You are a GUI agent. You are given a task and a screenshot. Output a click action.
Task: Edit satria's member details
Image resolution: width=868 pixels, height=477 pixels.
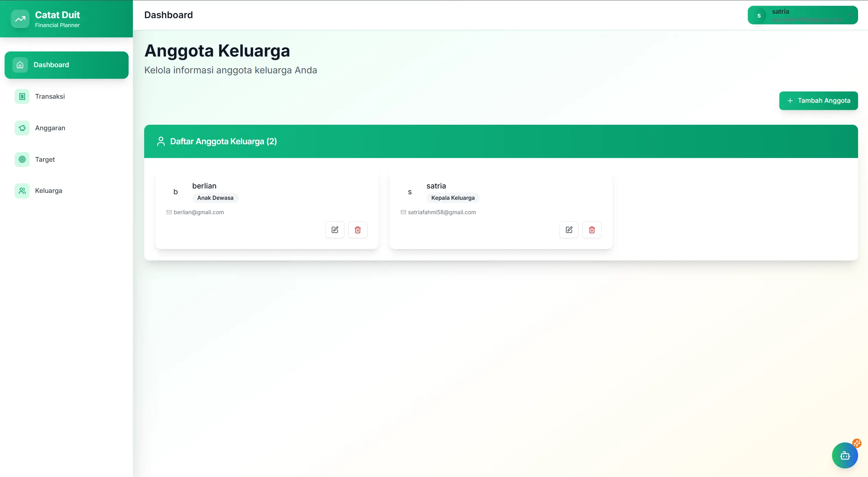pyautogui.click(x=569, y=230)
